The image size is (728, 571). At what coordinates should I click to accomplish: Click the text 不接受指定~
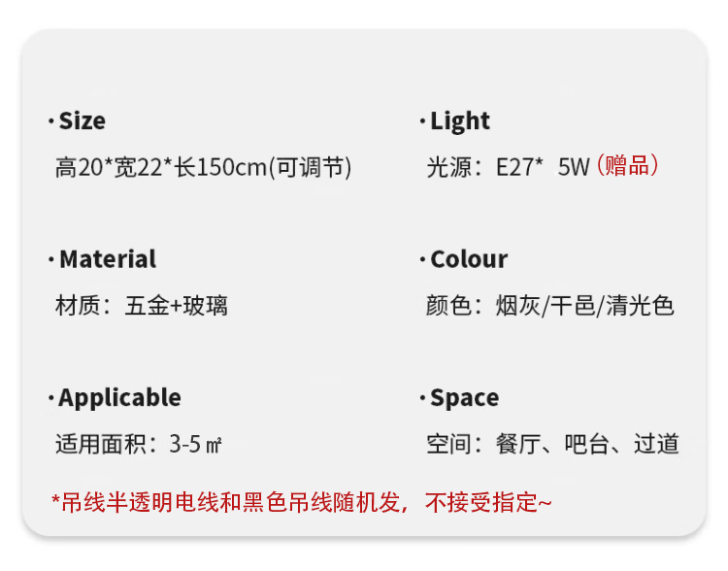488,503
